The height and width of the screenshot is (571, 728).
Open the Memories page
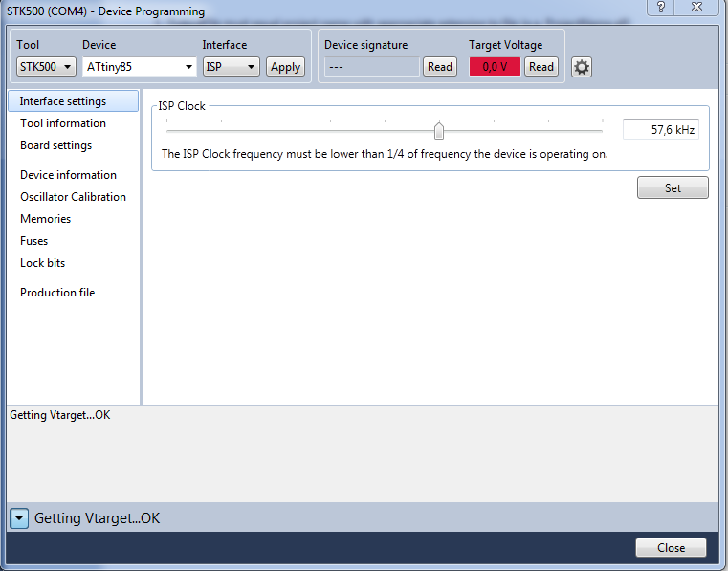point(46,219)
